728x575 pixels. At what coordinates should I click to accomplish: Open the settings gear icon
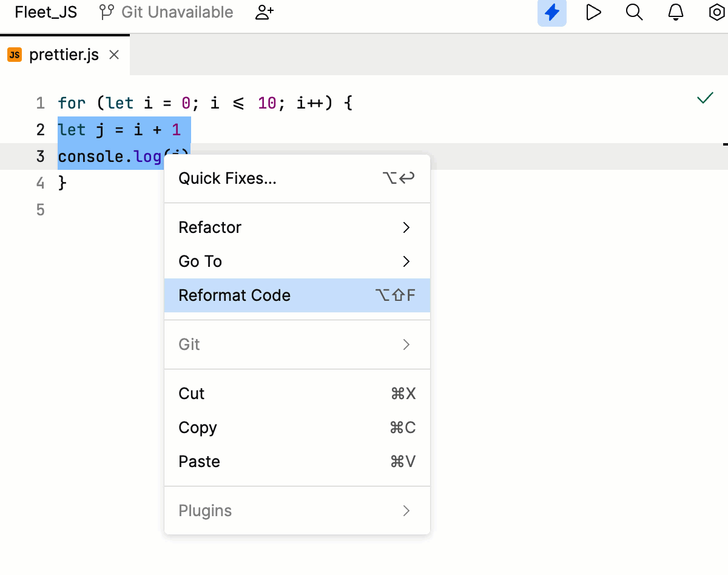(715, 12)
